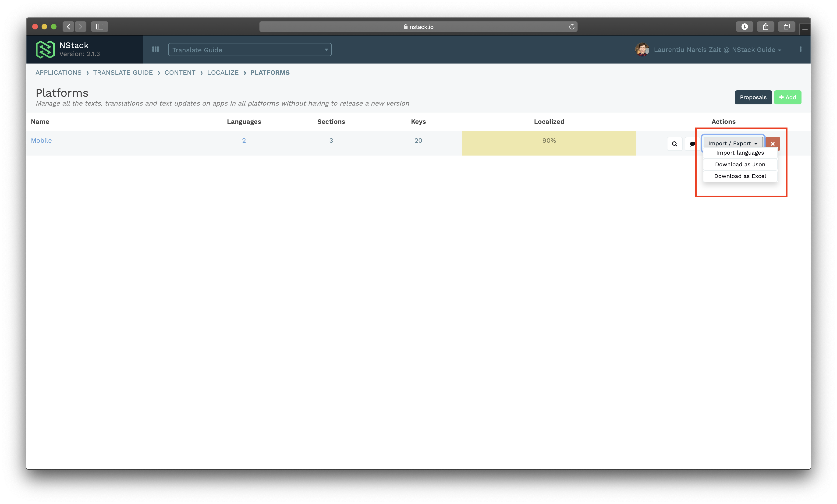This screenshot has width=837, height=504.
Task: Click the Platforms page heading
Action: point(62,93)
